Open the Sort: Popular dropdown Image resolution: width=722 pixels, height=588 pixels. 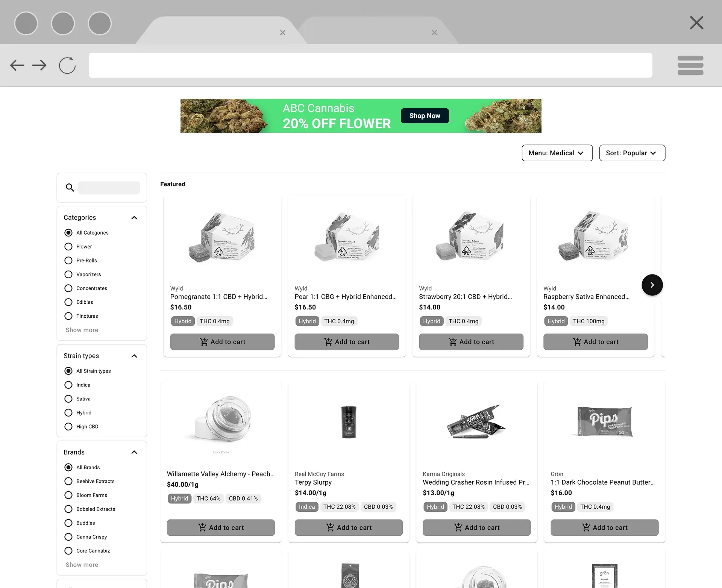click(x=632, y=153)
